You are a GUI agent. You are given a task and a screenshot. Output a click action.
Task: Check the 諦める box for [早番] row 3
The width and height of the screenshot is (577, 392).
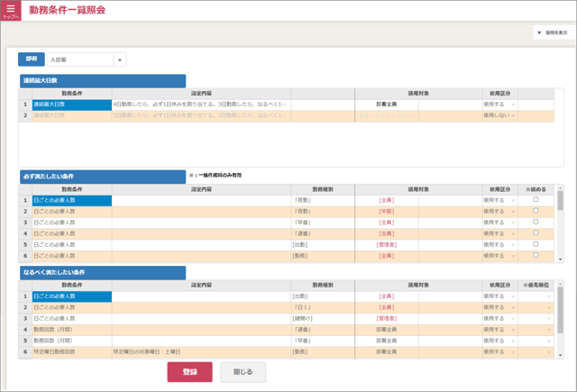click(536, 222)
